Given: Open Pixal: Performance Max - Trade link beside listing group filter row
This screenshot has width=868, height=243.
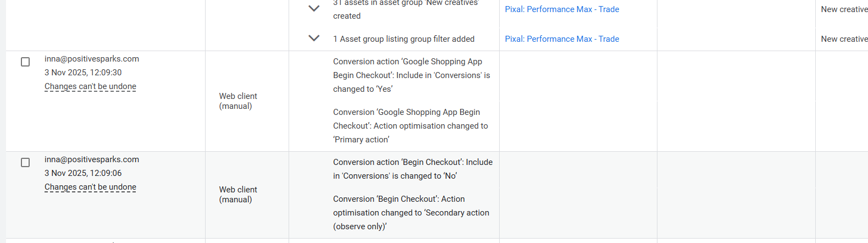Looking at the screenshot, I should (562, 39).
